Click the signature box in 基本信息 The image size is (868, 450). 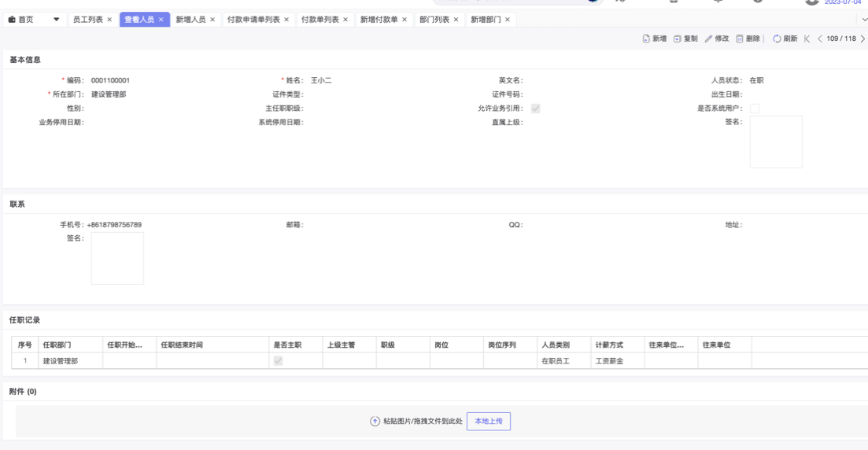[x=775, y=142]
